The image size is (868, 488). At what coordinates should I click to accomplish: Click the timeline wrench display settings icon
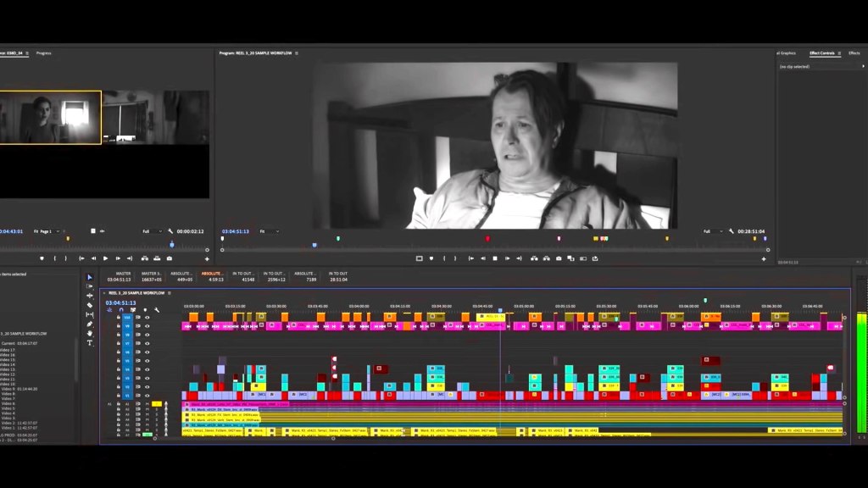click(x=157, y=310)
